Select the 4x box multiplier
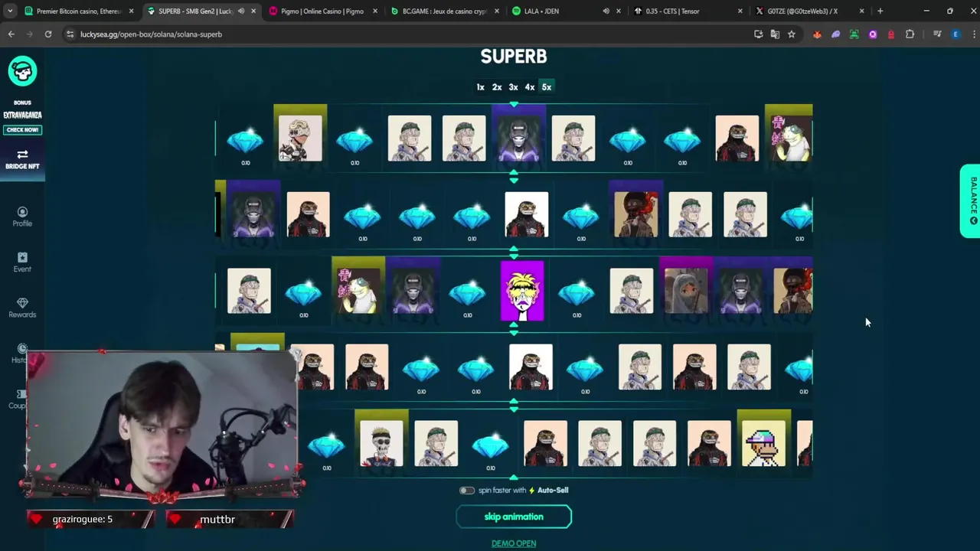 click(x=530, y=87)
